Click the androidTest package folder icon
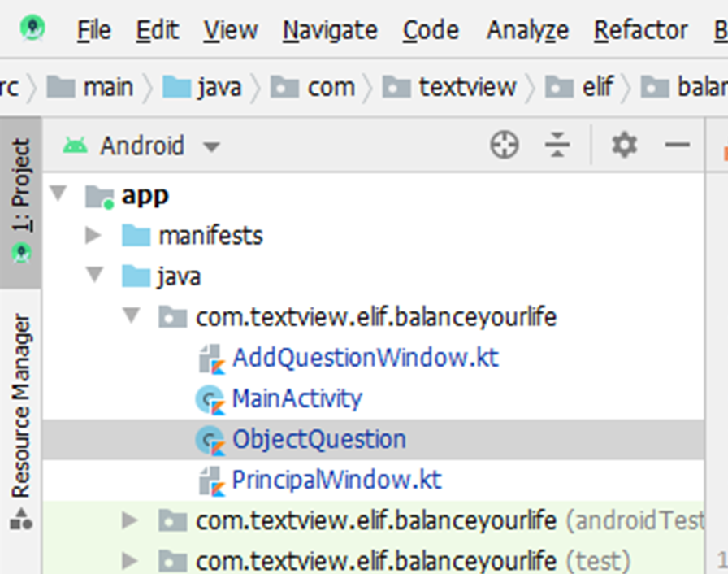Viewport: 728px width, 574px height. click(x=172, y=520)
